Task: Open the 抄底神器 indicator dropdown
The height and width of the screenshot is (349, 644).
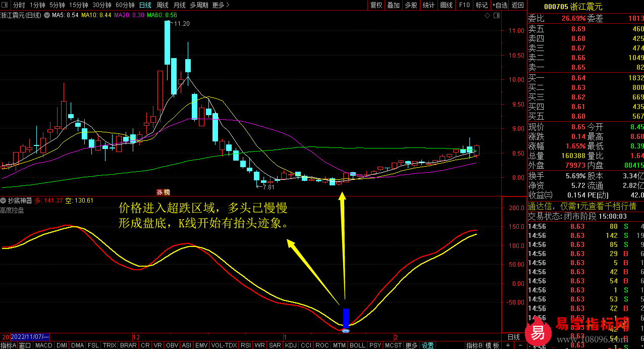Action: [x=4, y=201]
